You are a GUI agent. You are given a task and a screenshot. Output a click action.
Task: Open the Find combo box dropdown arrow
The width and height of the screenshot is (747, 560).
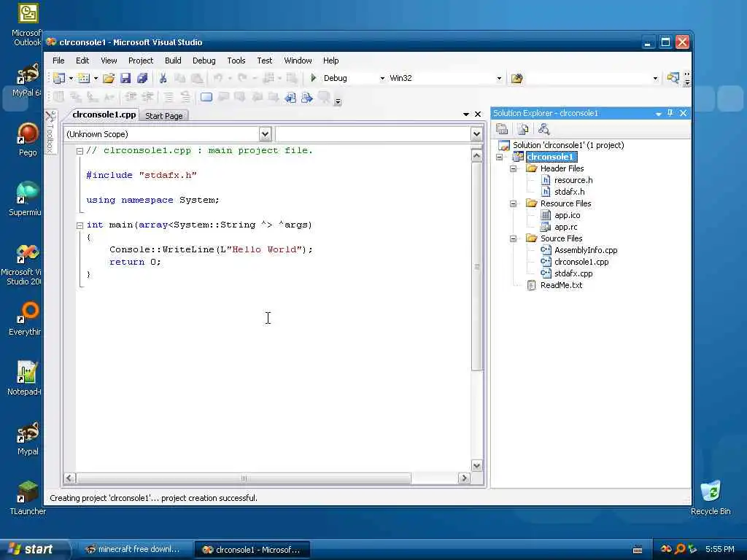click(656, 79)
